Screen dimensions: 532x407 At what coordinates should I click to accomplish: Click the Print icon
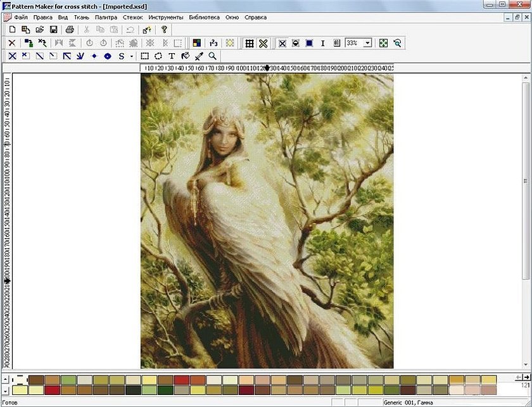[x=70, y=30]
